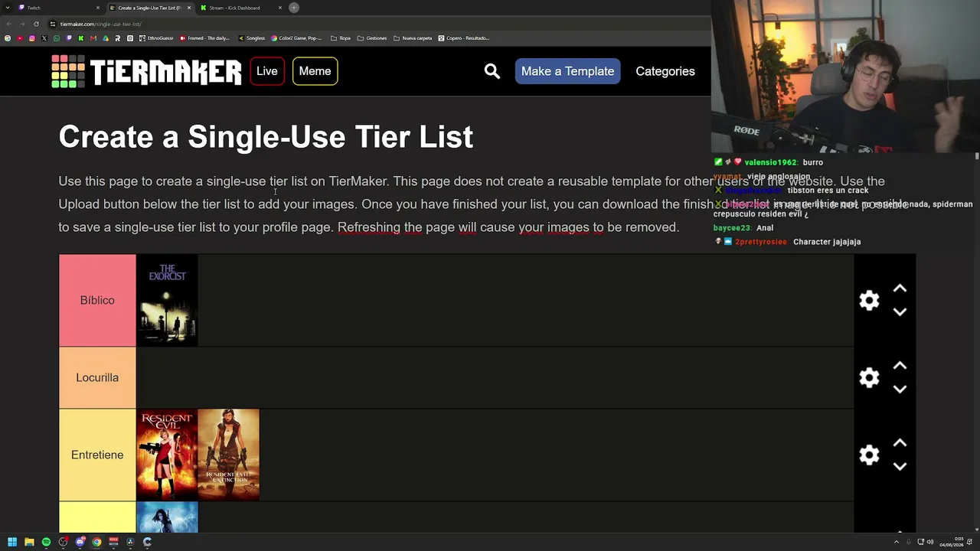Click username baycee23 in chat
The height and width of the screenshot is (551, 980).
click(x=732, y=228)
